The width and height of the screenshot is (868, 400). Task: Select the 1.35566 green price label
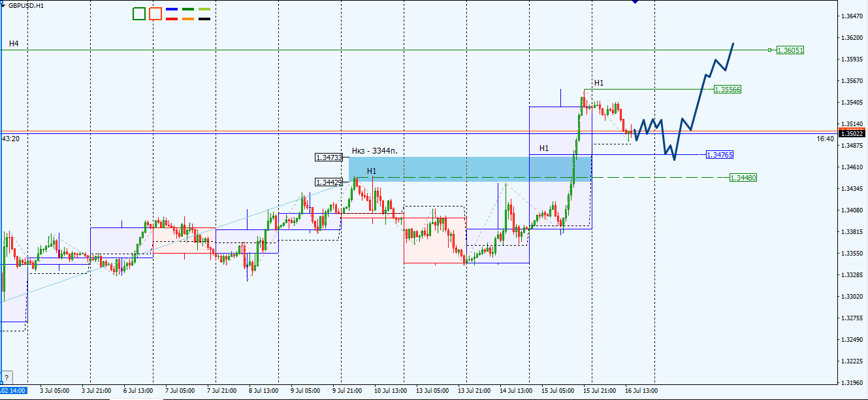coord(728,89)
